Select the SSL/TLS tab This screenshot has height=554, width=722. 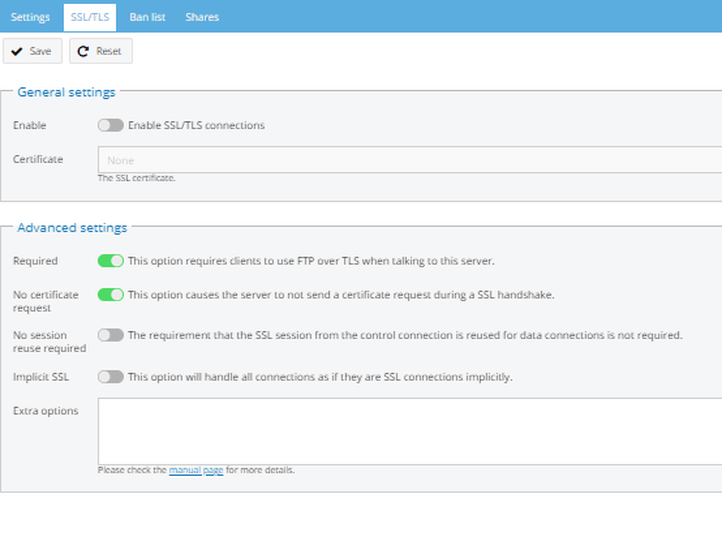90,17
